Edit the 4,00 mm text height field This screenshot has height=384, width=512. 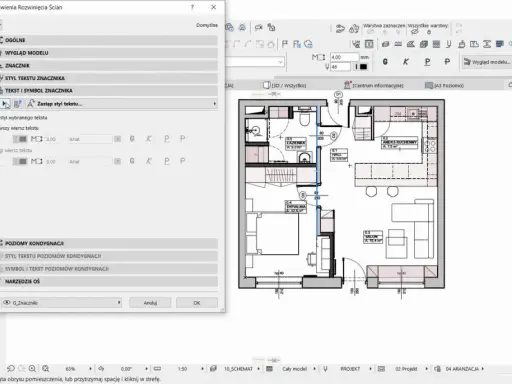(344, 57)
